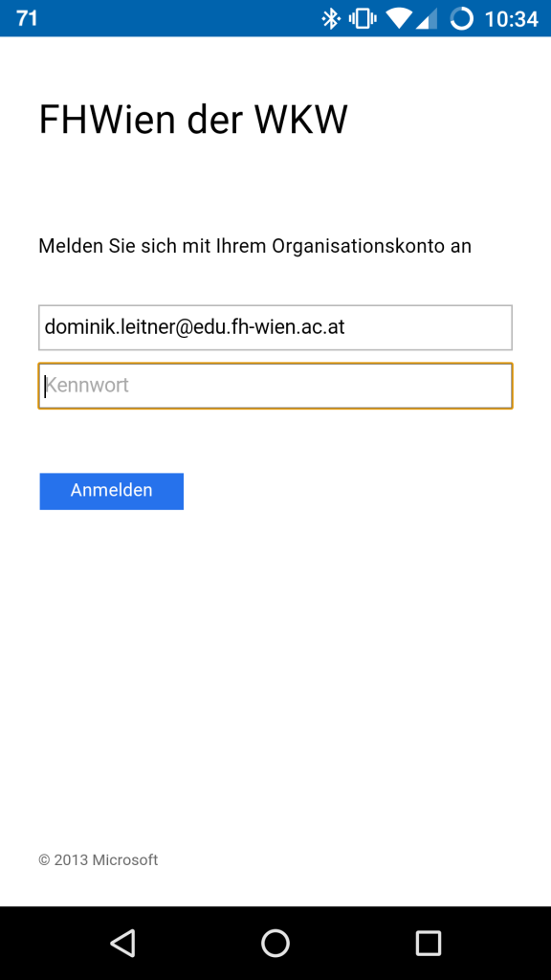Tap the Android back navigation arrow
Viewport: 551px width, 980px height.
tap(122, 943)
